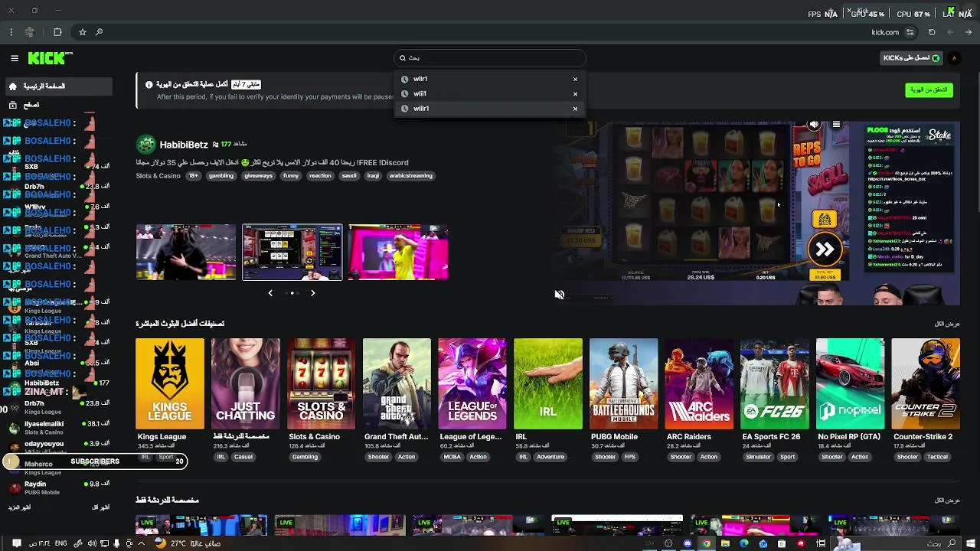Click the 'giveaways' tag
This screenshot has height=551, width=980.
pyautogui.click(x=258, y=176)
